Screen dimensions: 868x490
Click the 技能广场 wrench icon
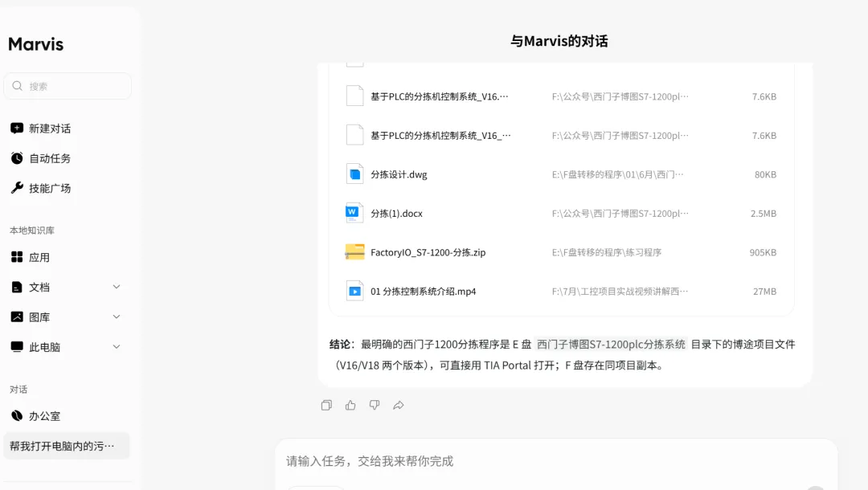pyautogui.click(x=17, y=188)
